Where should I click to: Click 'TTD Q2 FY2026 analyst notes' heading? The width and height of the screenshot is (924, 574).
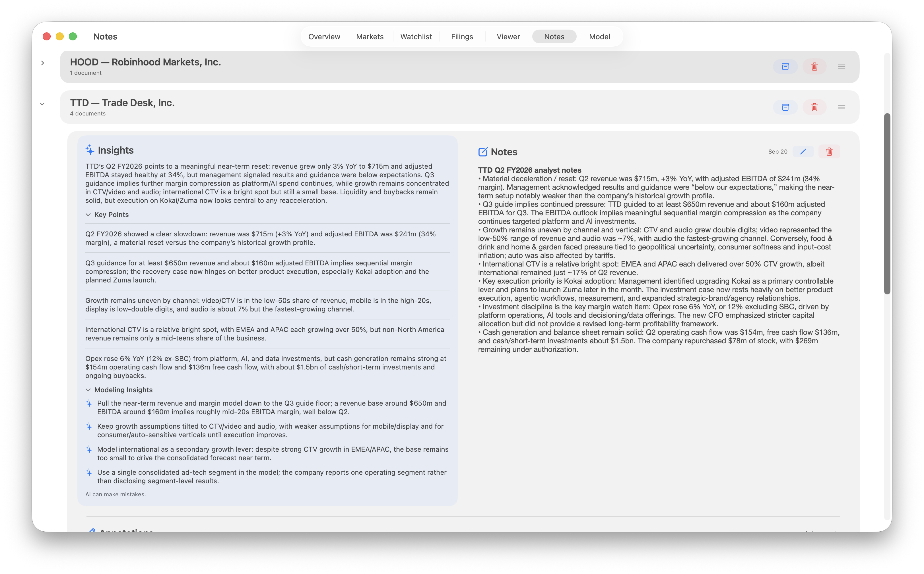point(529,170)
